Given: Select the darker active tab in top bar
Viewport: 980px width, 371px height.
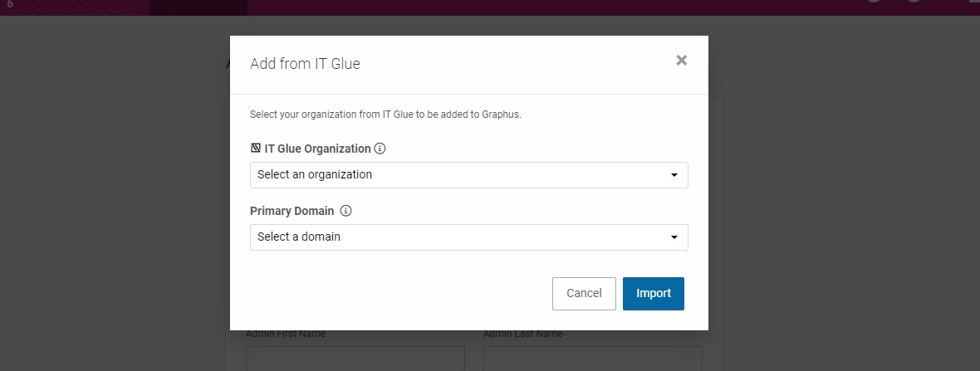Looking at the screenshot, I should tap(198, 7).
